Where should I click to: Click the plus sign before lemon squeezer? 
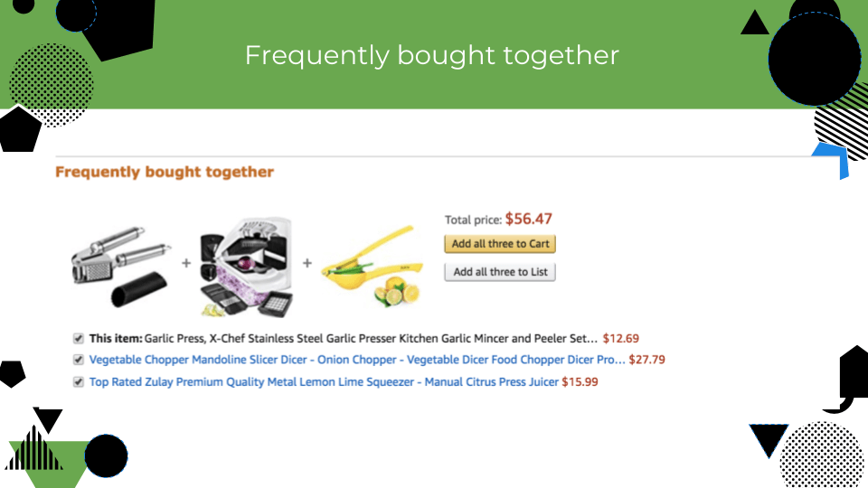pos(307,263)
